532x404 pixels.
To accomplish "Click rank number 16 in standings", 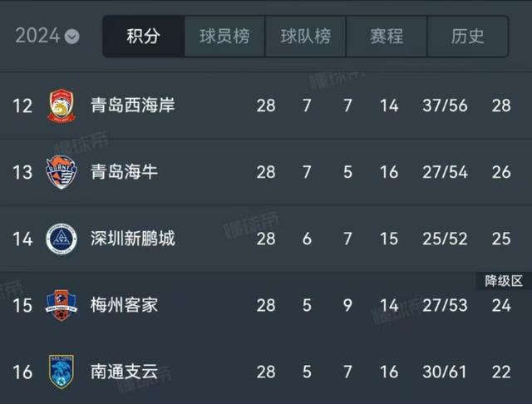I will tap(22, 372).
